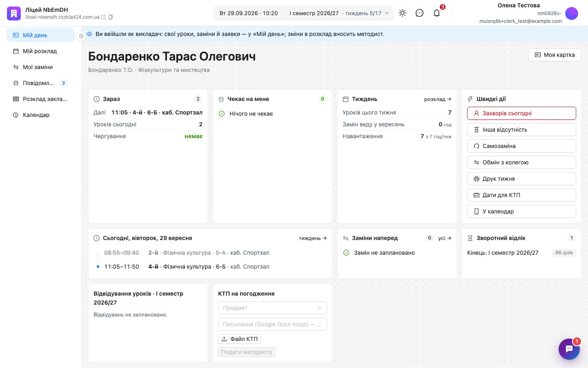Select the 11:05–11:50 lesson row

point(210,267)
